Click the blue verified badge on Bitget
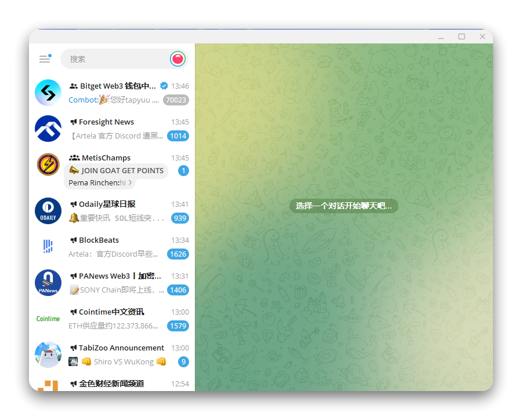Image resolution: width=522 pixels, height=420 pixels. pos(164,86)
